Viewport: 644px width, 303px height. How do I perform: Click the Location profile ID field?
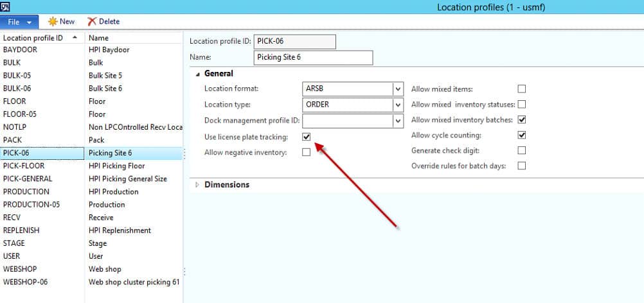click(295, 42)
